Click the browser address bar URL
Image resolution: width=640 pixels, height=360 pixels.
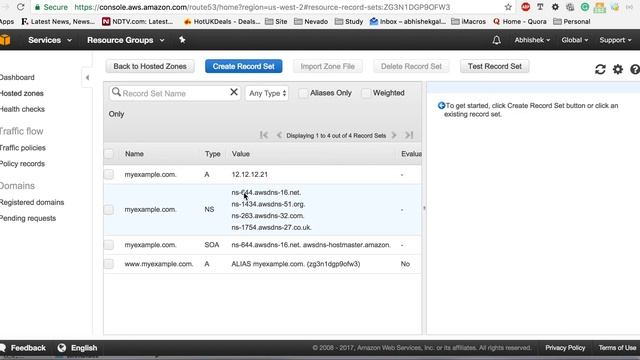coord(262,7)
